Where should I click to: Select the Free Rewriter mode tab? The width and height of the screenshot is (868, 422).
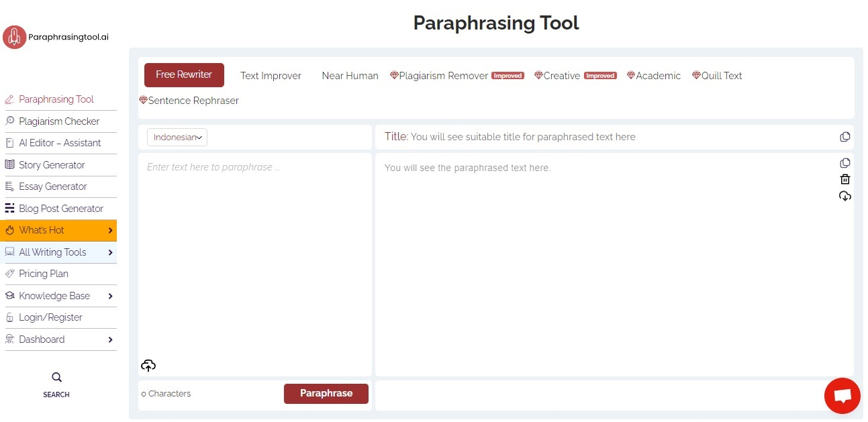coord(184,75)
